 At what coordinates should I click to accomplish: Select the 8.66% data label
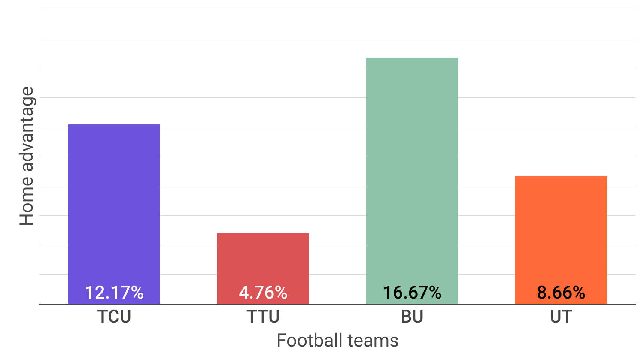point(561,293)
